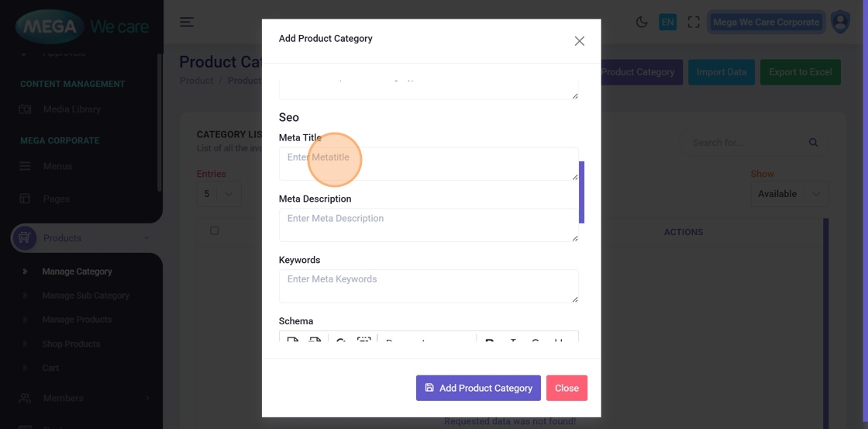The image size is (868, 429).
Task: Tick the select-all checkbox in table header
Action: (x=215, y=230)
